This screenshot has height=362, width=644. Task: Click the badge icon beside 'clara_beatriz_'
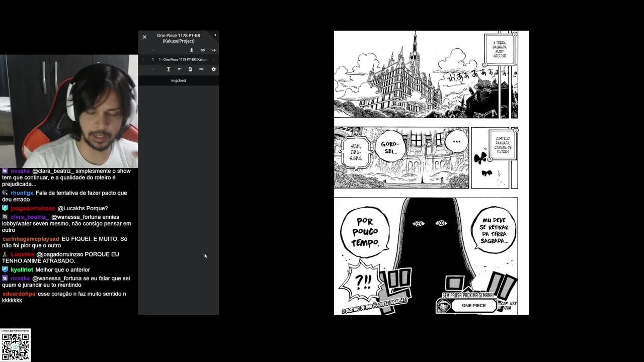coord(5,217)
